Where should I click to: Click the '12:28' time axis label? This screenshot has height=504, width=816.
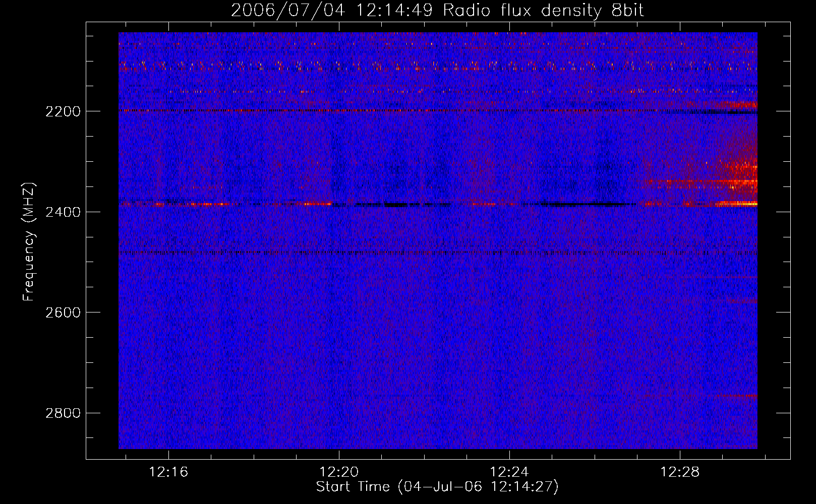[680, 472]
